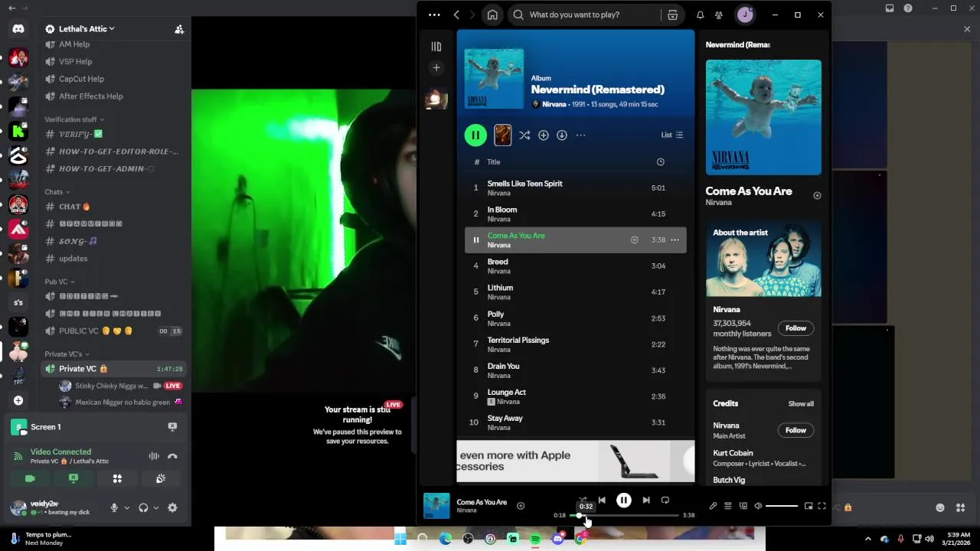Toggle shuffle in album header

click(524, 135)
